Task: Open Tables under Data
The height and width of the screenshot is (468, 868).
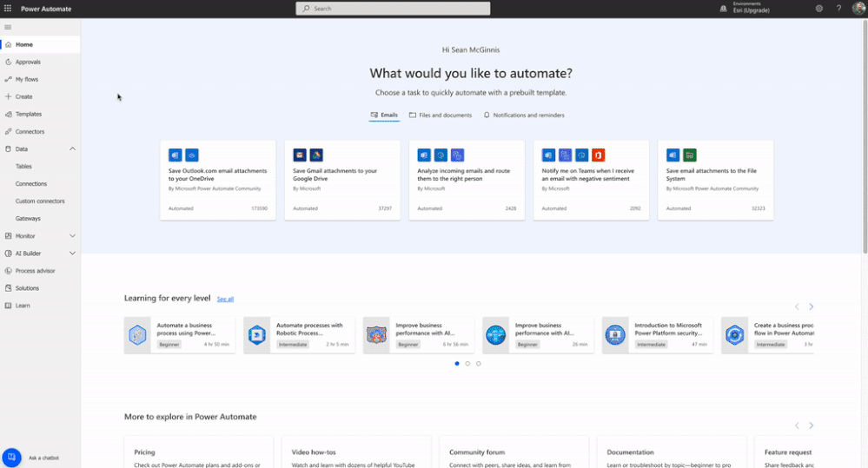Action: pos(23,166)
